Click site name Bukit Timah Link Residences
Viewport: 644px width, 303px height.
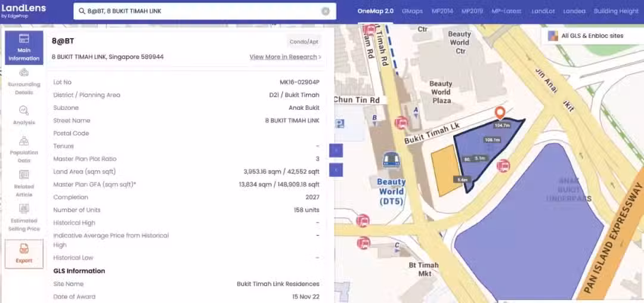[278, 284]
